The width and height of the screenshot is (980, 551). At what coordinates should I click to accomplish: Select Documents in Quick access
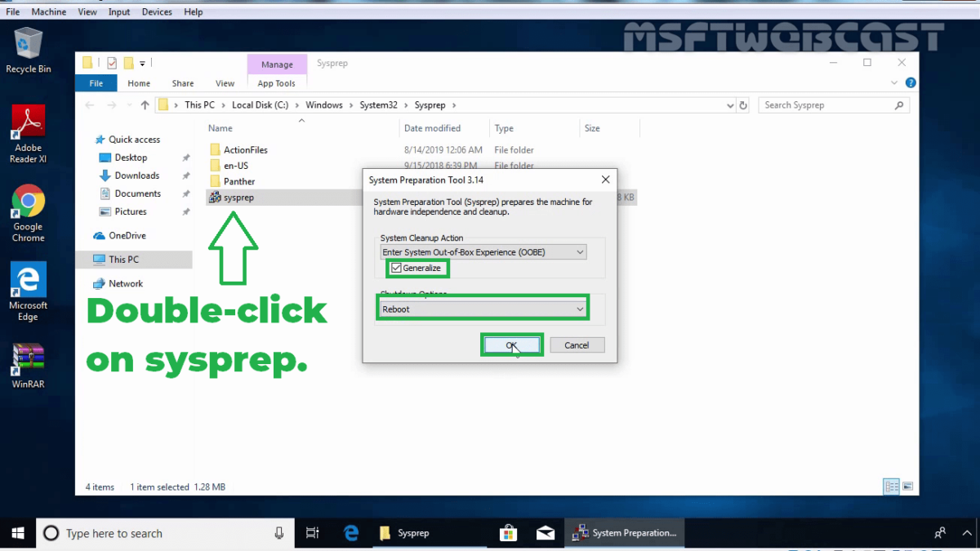click(137, 193)
